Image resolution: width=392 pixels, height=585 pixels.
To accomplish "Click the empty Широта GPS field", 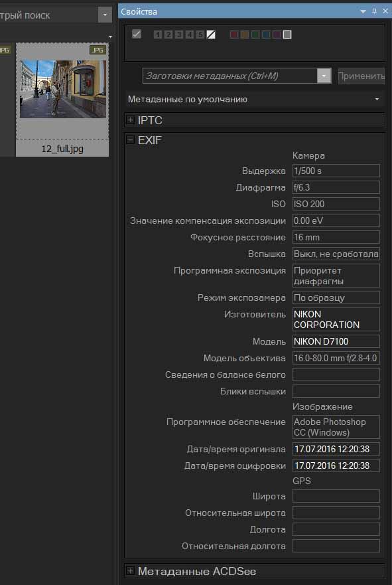I will pos(336,496).
